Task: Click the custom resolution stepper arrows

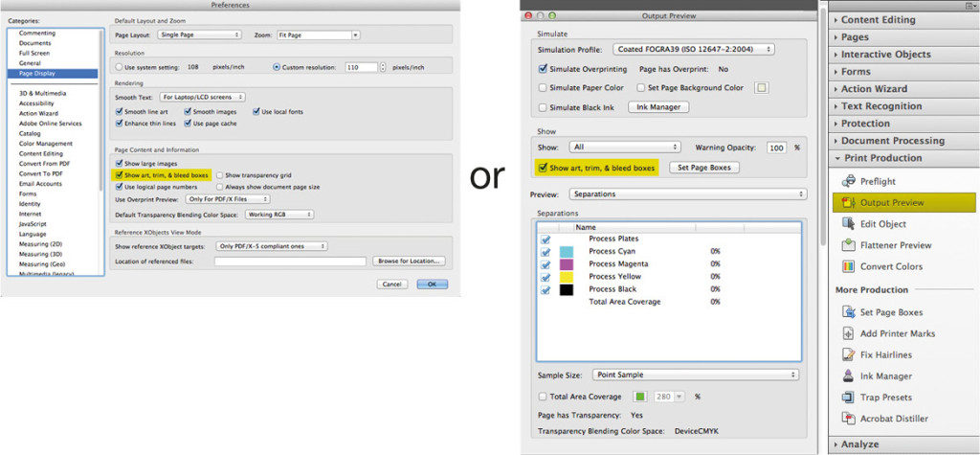Action: tap(383, 67)
